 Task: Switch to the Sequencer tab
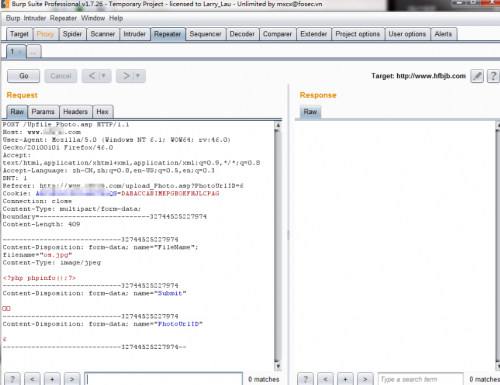205,34
